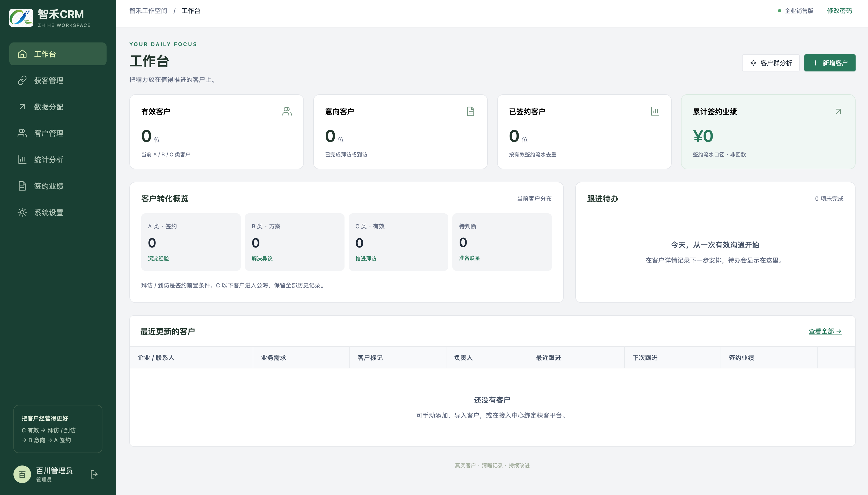
Task: Click the 下次跟进 column header
Action: (672, 358)
